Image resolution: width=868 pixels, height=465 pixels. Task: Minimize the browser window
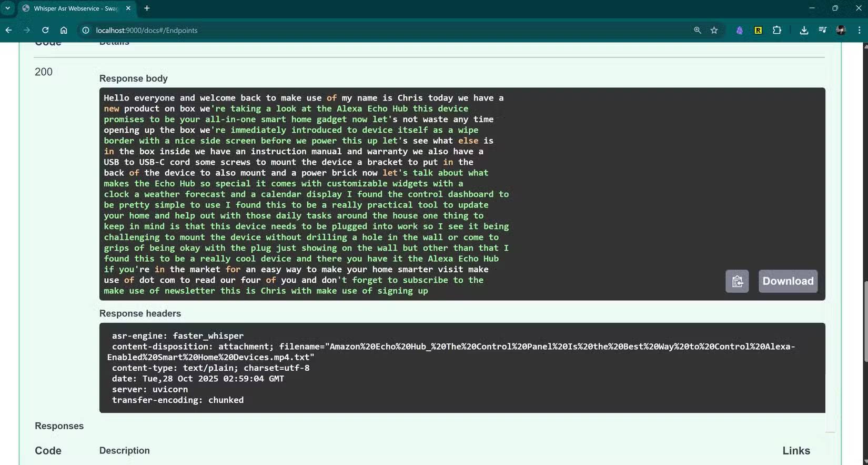click(812, 8)
